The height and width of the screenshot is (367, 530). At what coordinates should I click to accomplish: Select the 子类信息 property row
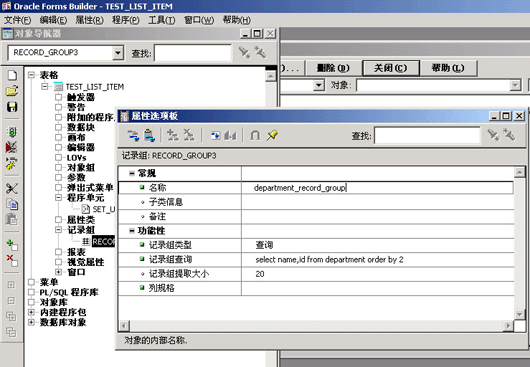pos(316,202)
